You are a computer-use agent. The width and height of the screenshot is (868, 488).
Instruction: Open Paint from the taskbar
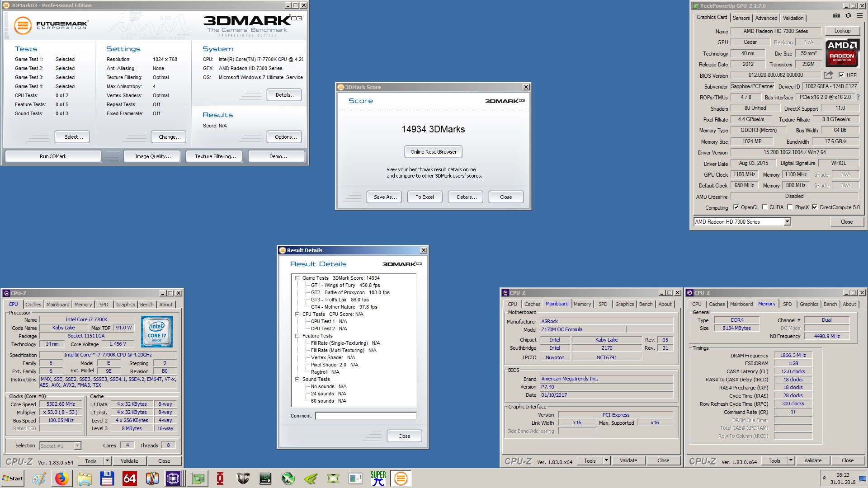coord(39,479)
